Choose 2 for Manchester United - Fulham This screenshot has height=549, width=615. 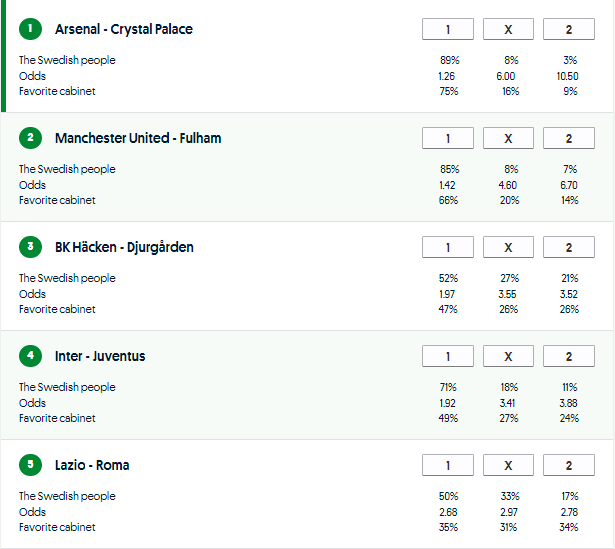pyautogui.click(x=568, y=138)
